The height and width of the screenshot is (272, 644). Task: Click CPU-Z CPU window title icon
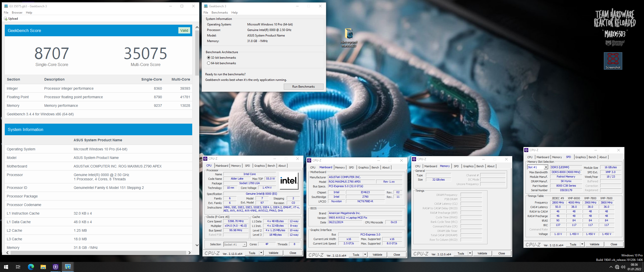(x=205, y=159)
